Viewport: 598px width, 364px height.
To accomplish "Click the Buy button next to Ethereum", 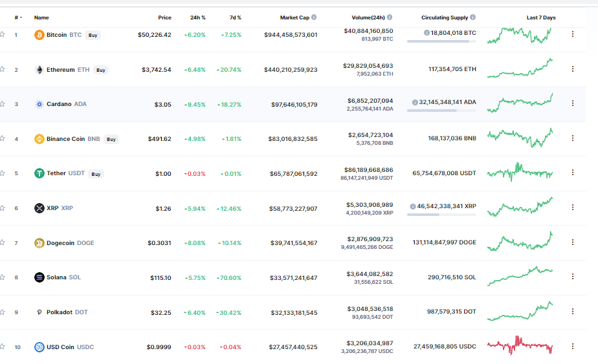I will click(101, 70).
